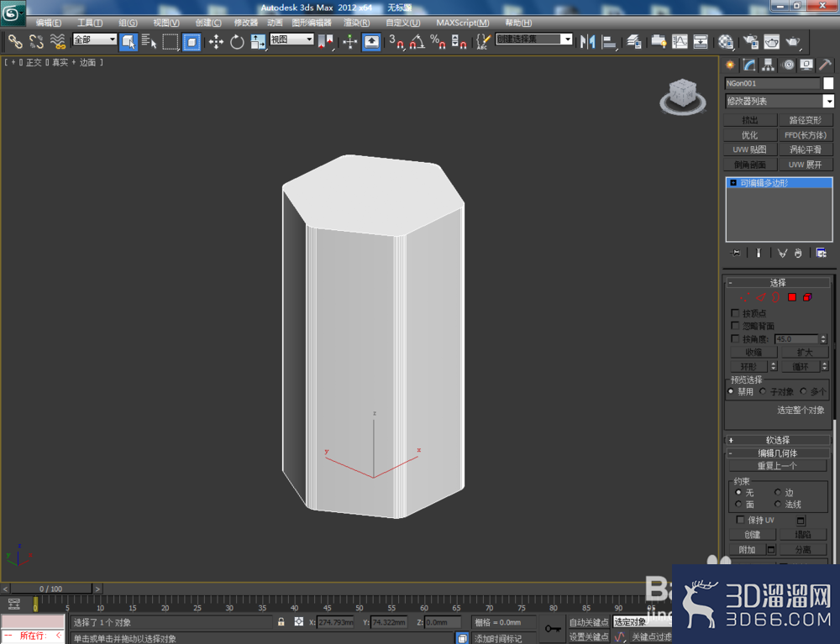This screenshot has width=840, height=644.
Task: Click UVW Map button (UVW 贴图)
Action: 750,149
